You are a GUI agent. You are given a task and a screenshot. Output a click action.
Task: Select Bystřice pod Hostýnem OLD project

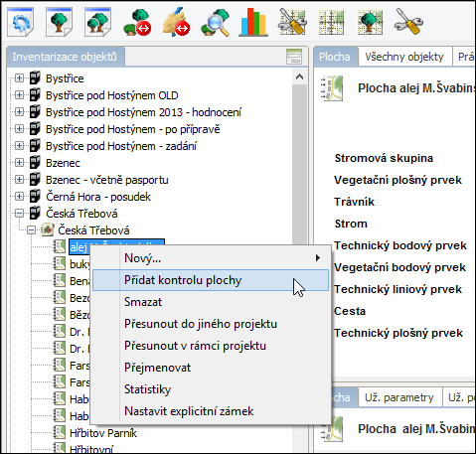click(112, 95)
